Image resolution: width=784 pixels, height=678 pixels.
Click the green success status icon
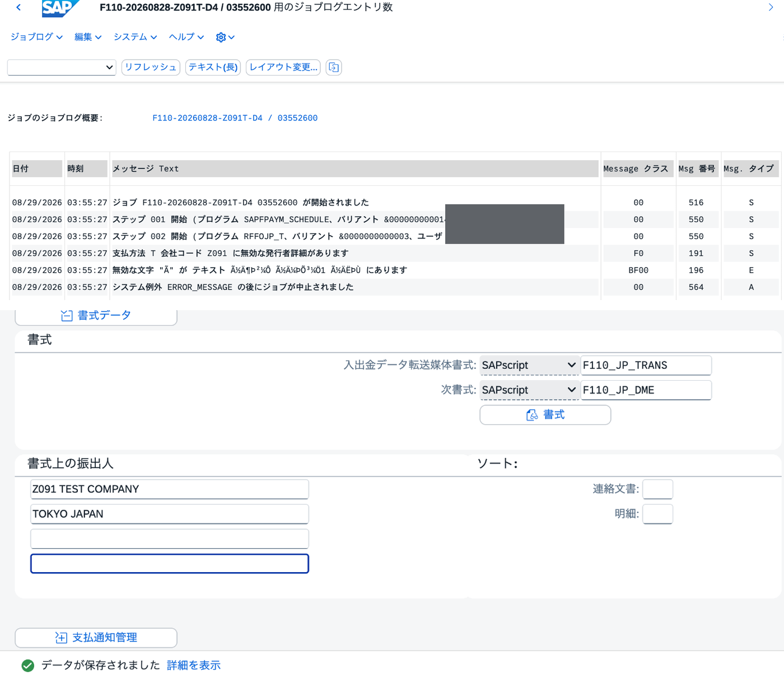[x=28, y=665]
